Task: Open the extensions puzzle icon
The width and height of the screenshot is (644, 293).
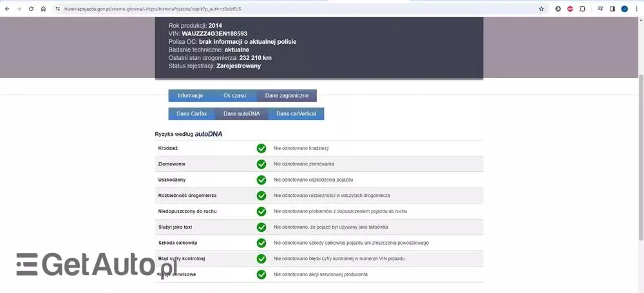Action: coord(582,9)
